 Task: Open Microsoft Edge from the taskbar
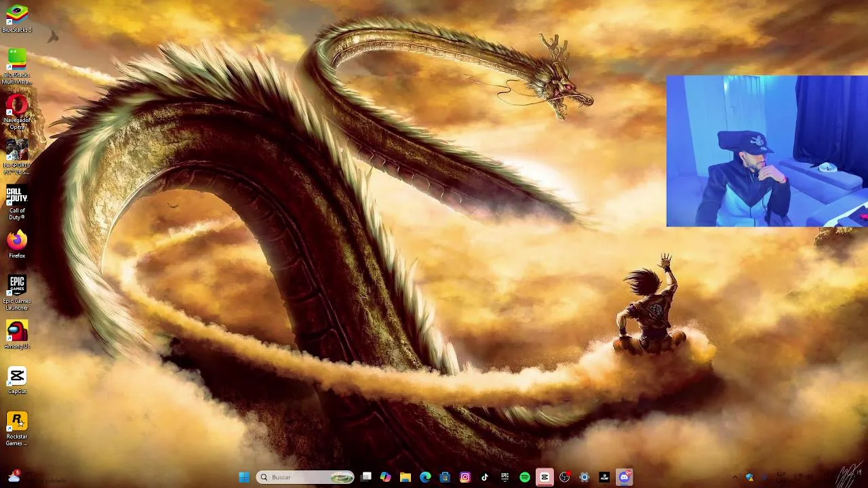(425, 477)
